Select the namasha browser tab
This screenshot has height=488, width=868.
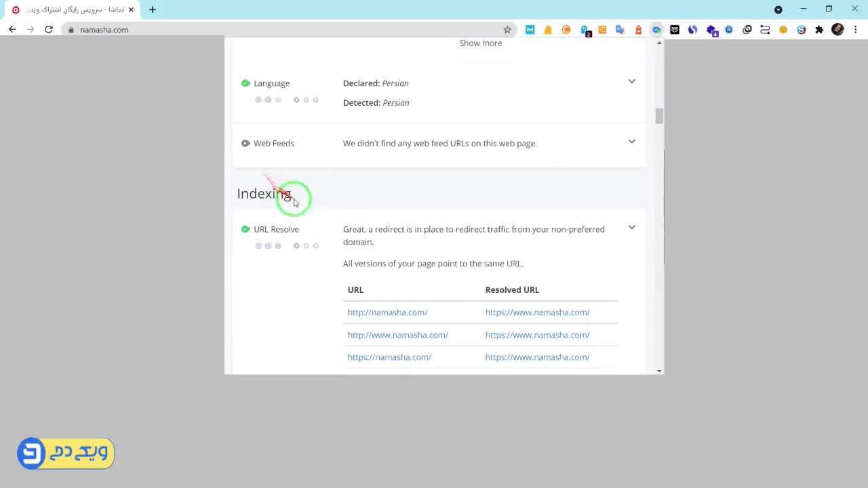point(71,9)
